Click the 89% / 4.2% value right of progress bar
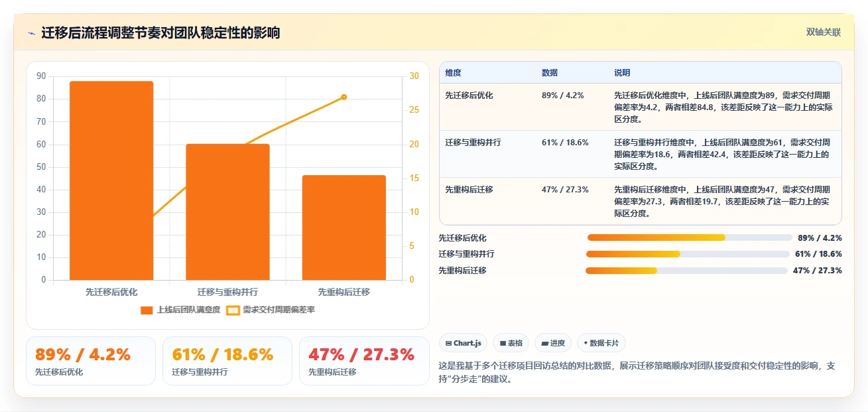The width and height of the screenshot is (868, 412). [820, 238]
